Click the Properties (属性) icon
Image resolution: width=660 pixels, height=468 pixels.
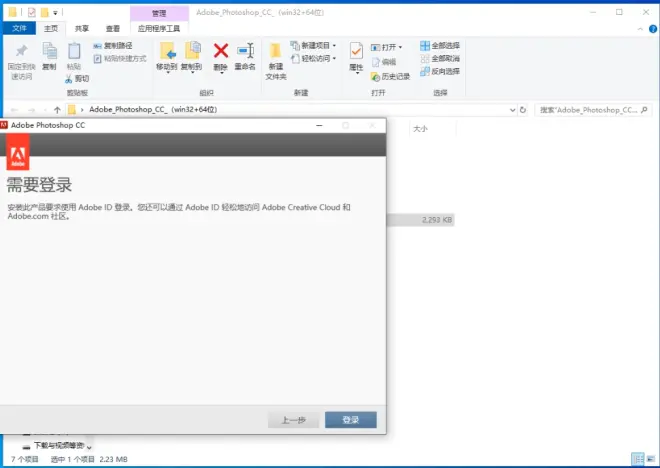[x=356, y=52]
